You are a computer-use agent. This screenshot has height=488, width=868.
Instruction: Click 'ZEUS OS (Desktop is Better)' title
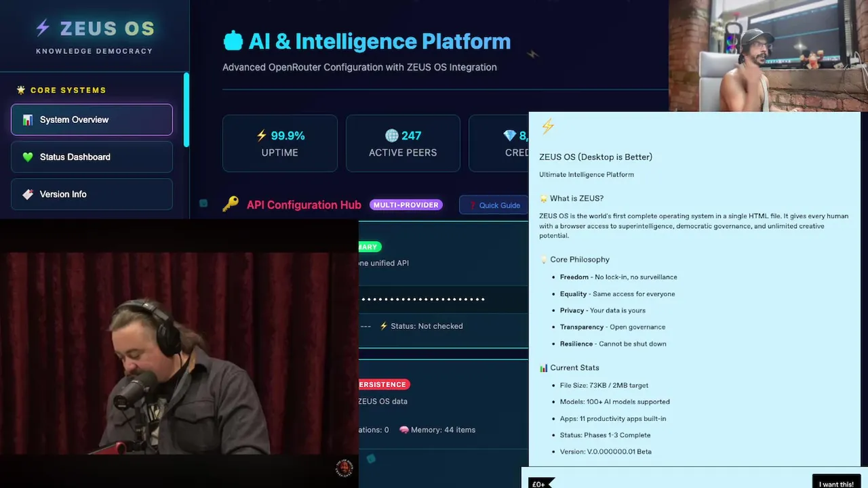[x=595, y=157]
